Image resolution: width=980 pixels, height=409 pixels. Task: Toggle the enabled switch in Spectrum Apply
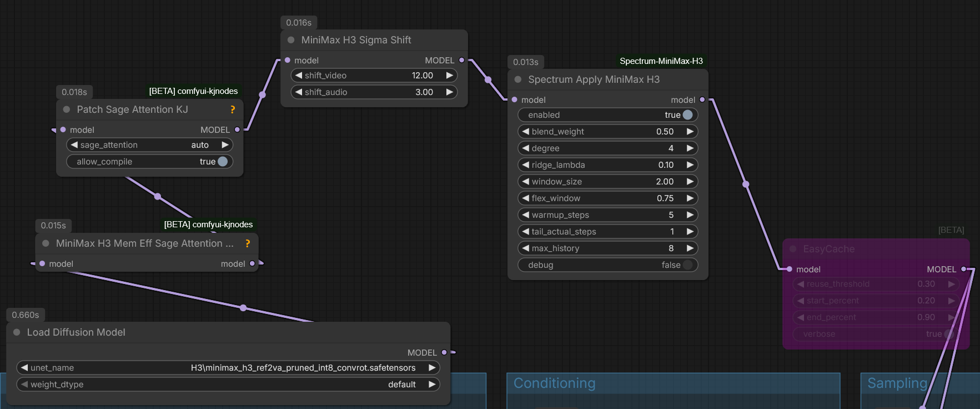pos(687,114)
